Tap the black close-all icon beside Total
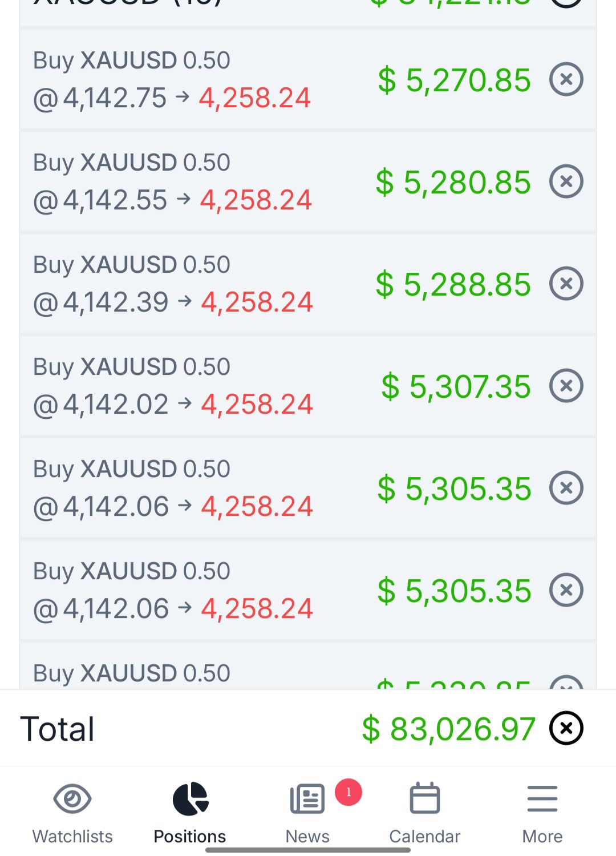Screen dimensions: 616x856 pyautogui.click(x=566, y=728)
